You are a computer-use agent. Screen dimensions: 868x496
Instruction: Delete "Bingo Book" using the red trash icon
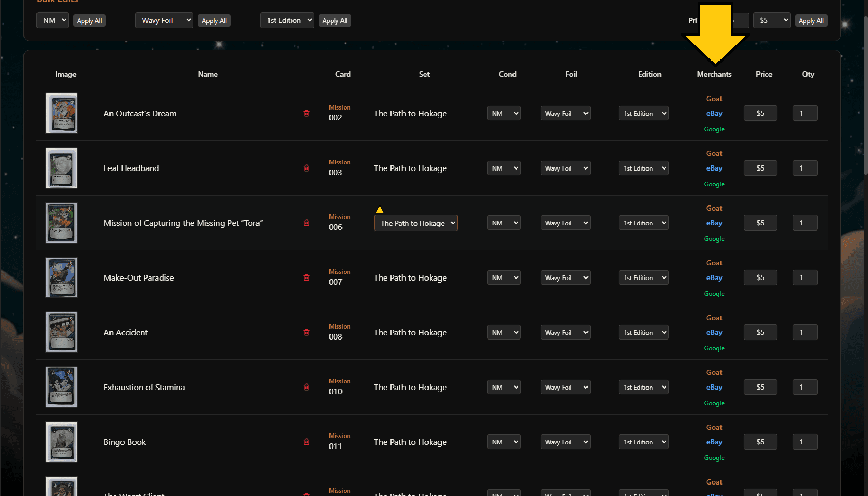(307, 442)
